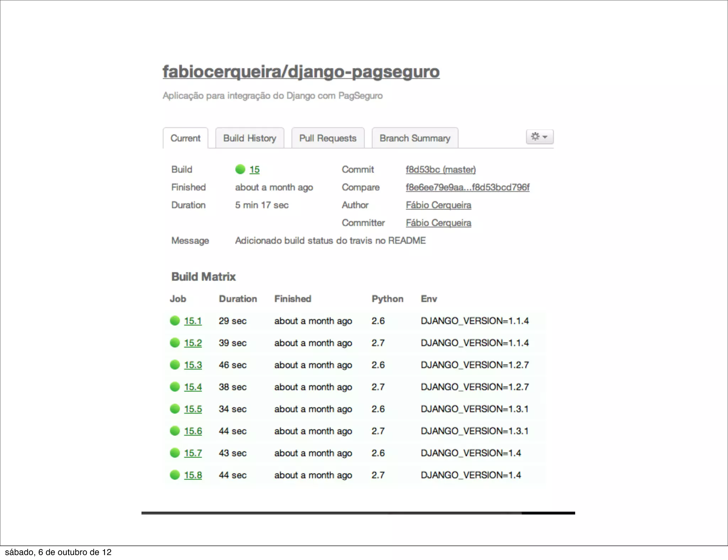
Task: Click green status dot of job 15.4
Action: click(x=175, y=387)
